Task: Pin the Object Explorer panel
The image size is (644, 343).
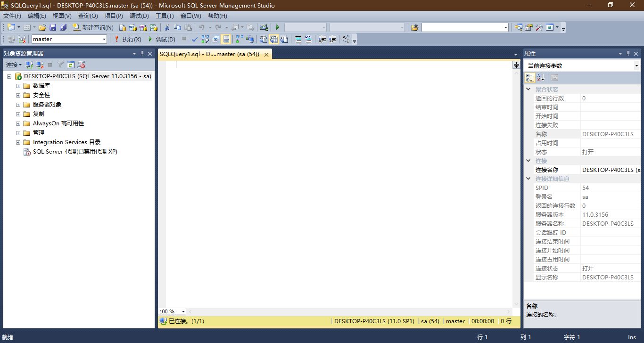Action: pos(142,53)
